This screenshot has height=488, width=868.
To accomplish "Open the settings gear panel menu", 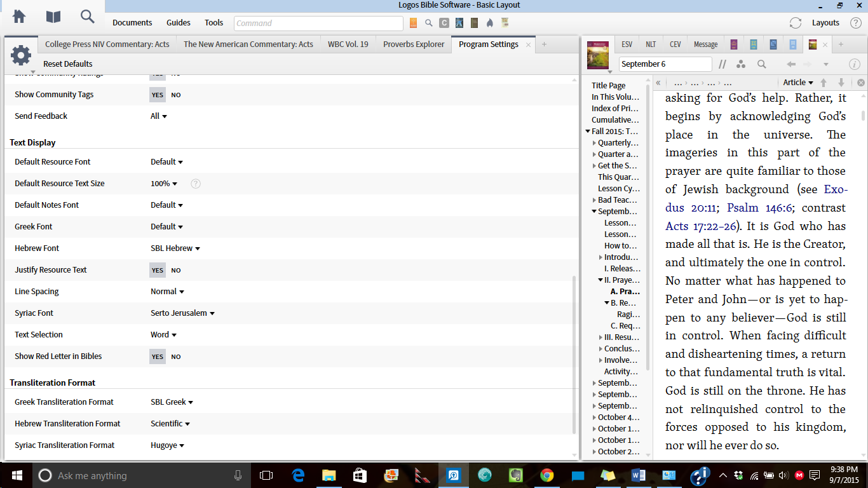I will (21, 56).
